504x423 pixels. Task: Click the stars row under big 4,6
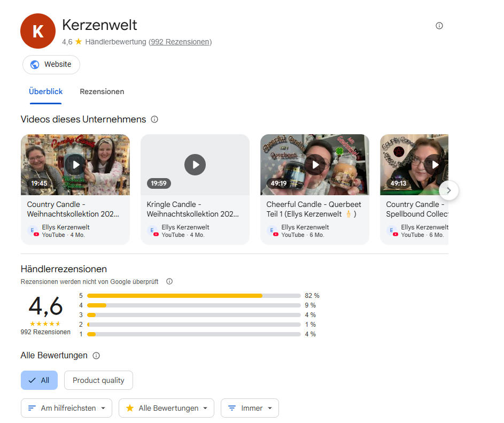(45, 324)
